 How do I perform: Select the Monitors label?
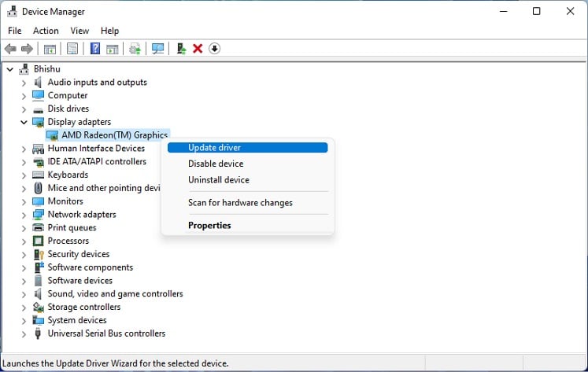(x=65, y=201)
